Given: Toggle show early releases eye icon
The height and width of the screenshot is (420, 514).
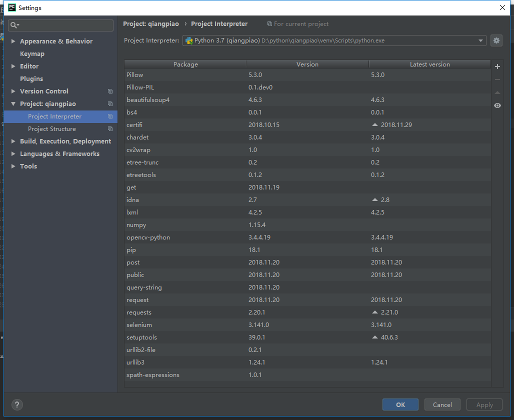Looking at the screenshot, I should coord(497,105).
